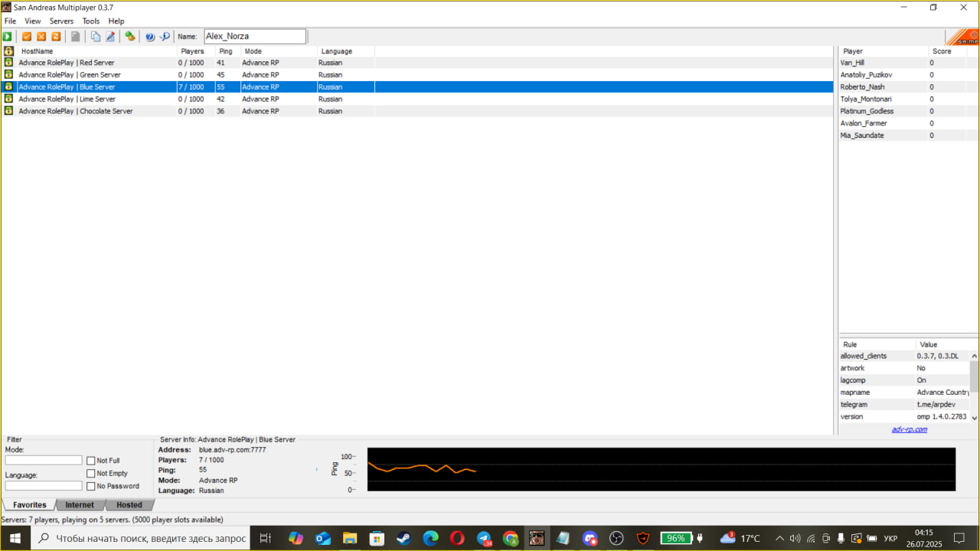Sort by Language column header

pyautogui.click(x=346, y=51)
